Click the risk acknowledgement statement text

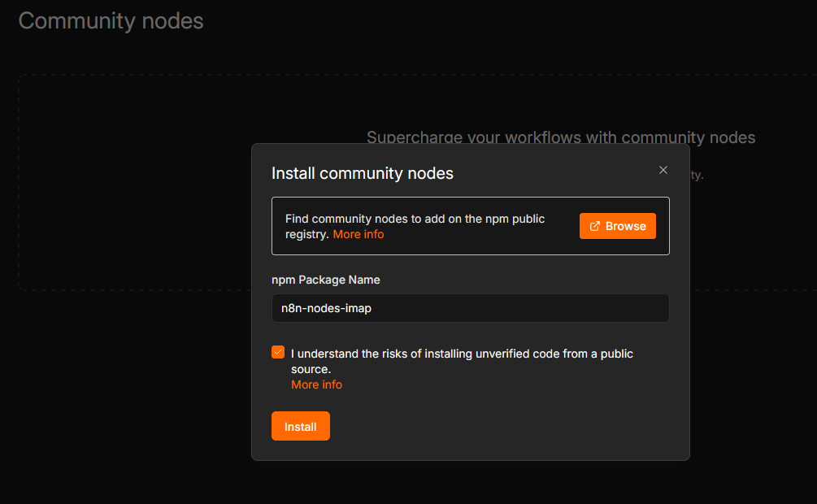[x=462, y=361]
